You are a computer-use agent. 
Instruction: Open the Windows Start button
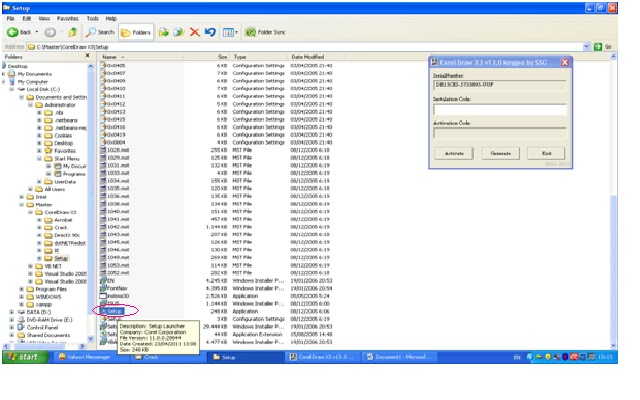tap(24, 357)
